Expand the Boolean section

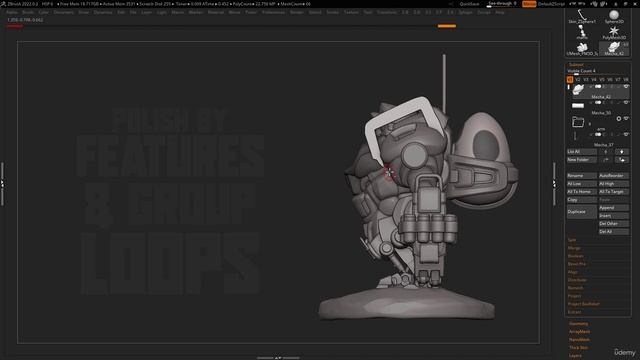coord(576,256)
